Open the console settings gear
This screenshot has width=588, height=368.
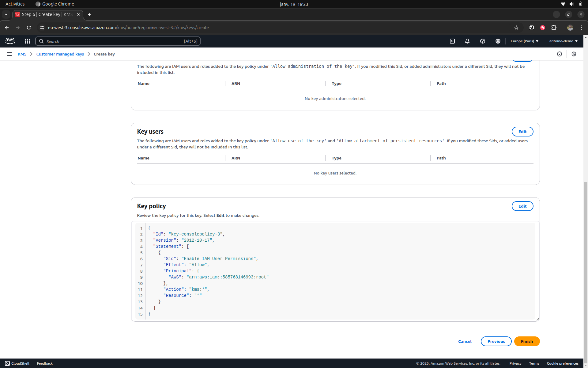tap(498, 41)
